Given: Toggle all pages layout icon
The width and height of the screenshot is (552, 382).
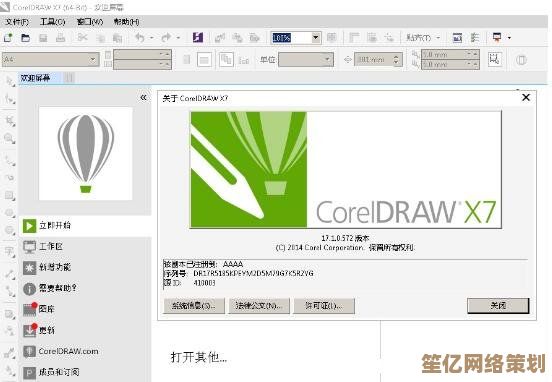Looking at the screenshot, I should 226,60.
